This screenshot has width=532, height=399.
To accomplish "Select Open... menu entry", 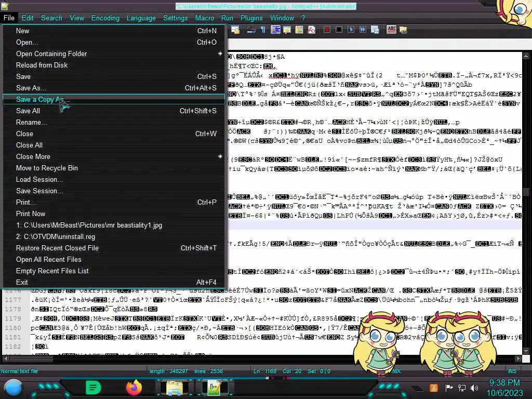I will coord(114,43).
